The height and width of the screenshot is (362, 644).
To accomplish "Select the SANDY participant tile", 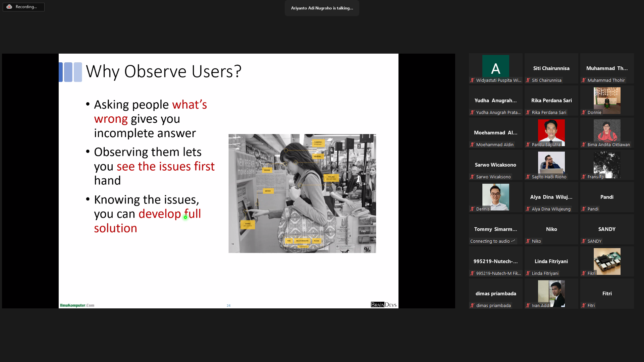I will [607, 229].
